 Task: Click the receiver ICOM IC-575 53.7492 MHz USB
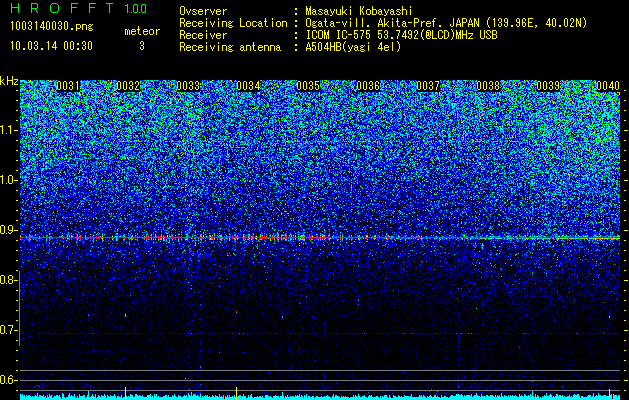tap(401, 35)
